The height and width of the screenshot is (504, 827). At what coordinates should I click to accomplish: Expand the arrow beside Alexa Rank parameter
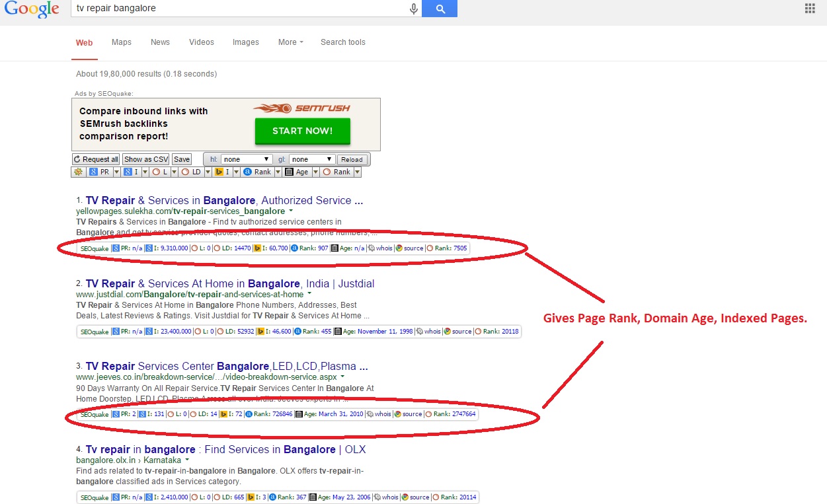tap(277, 172)
